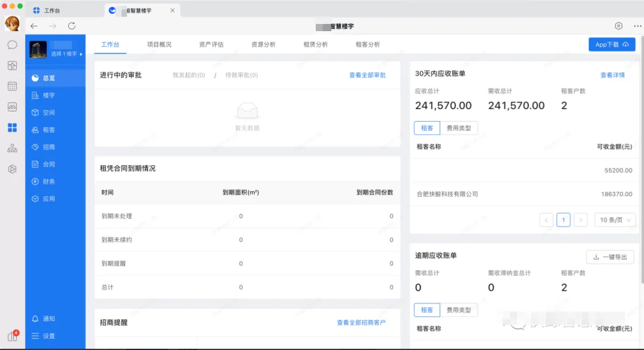Screen dimensions: 644x350
Task: Open 租客 in the blue sidebar
Action: [56, 129]
